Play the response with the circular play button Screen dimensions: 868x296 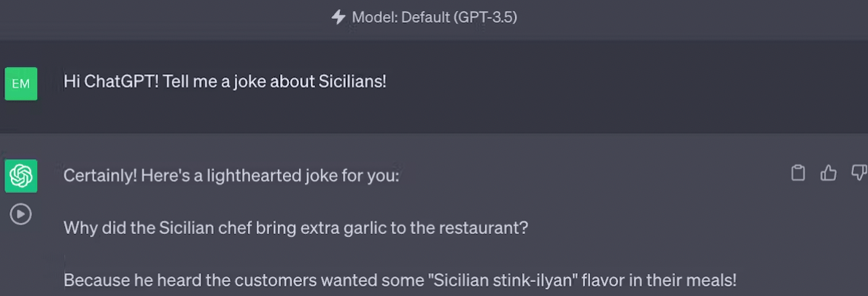point(21,214)
